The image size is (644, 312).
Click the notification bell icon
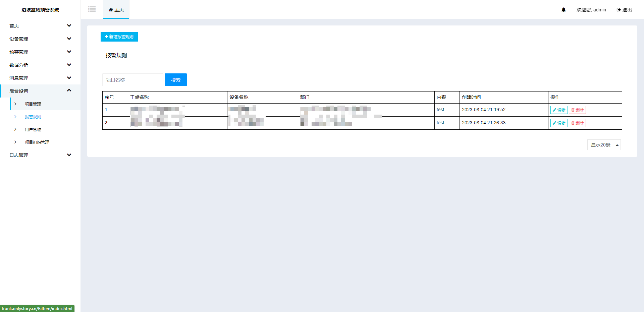563,10
